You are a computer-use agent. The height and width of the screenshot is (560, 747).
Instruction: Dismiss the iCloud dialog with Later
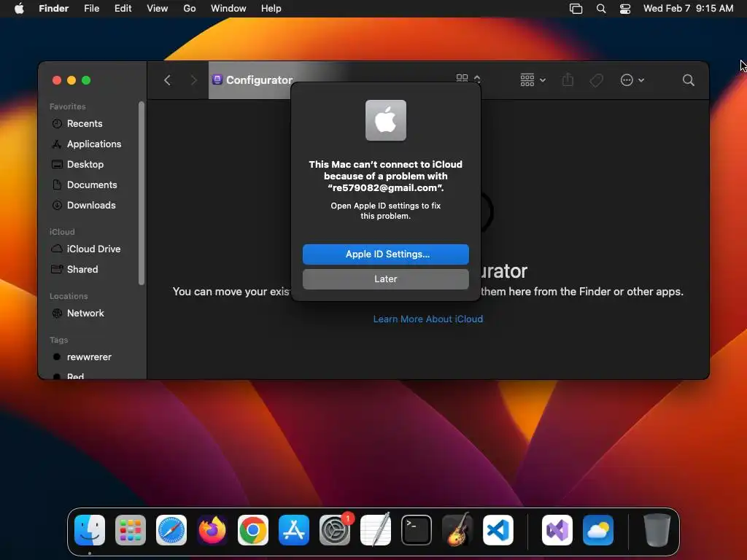tap(385, 279)
